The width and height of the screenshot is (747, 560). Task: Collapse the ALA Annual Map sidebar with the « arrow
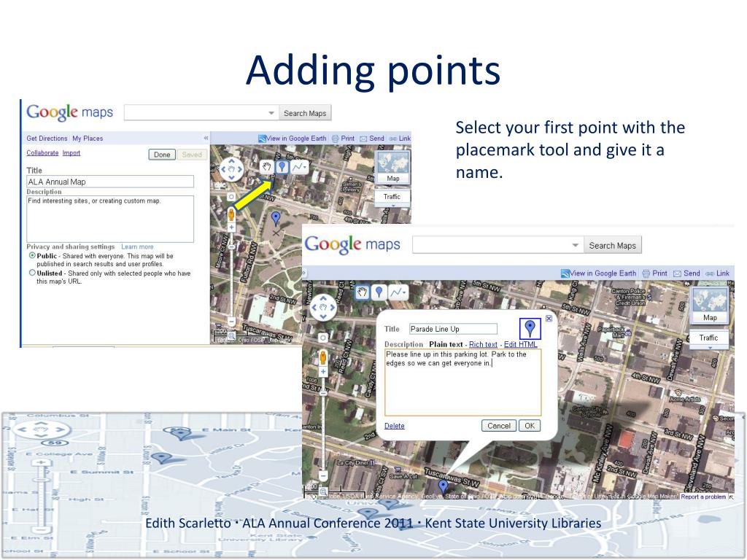pos(206,138)
